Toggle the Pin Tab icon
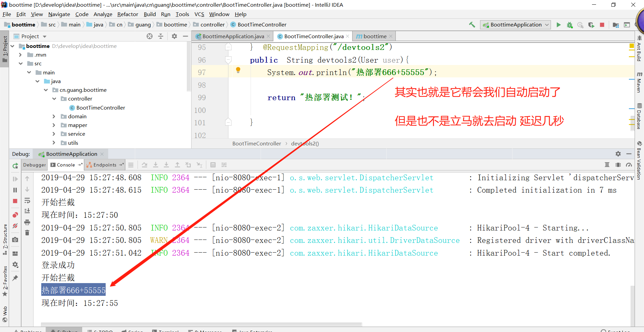This screenshot has width=644, height=332. click(15, 278)
